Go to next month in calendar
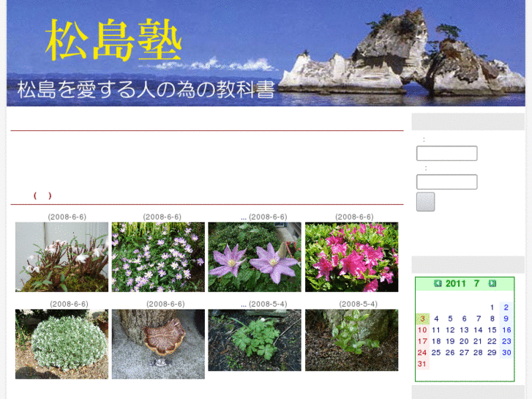Image resolution: width=532 pixels, height=399 pixels. coord(492,283)
